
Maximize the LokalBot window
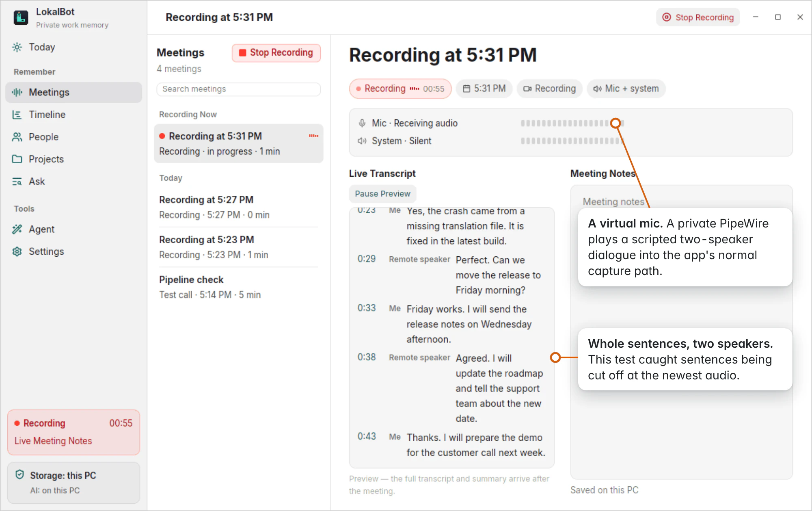(778, 17)
